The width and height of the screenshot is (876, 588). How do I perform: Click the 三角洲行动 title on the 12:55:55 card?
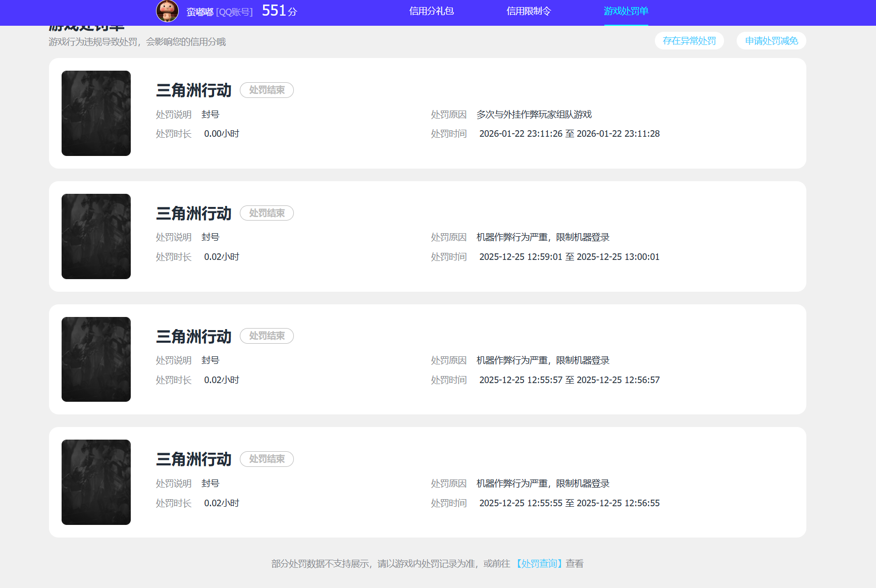(194, 459)
